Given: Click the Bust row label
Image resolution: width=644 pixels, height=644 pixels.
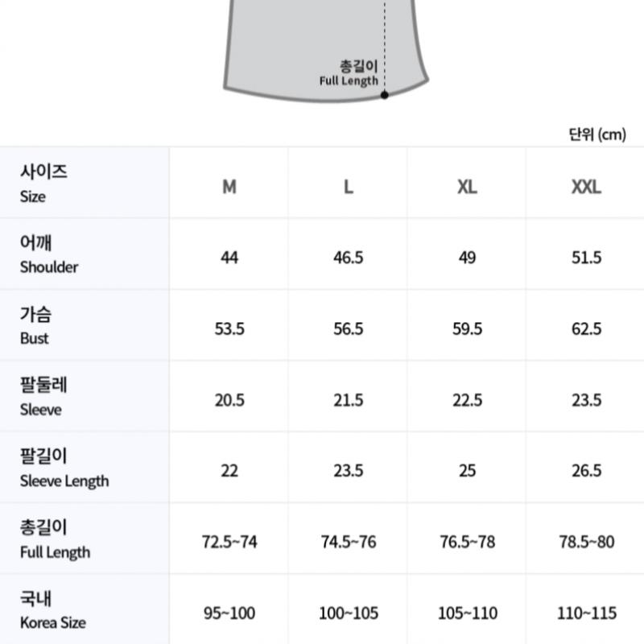Looking at the screenshot, I should point(35,326).
